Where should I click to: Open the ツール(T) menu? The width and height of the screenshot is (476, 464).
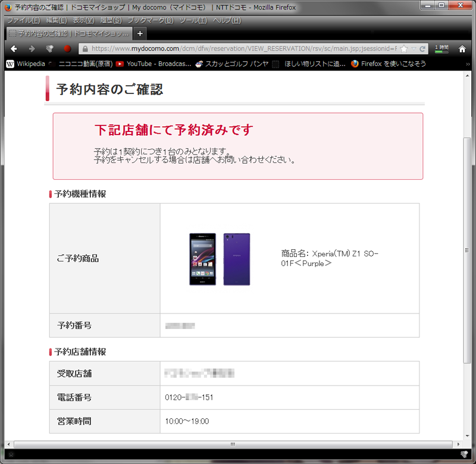193,20
